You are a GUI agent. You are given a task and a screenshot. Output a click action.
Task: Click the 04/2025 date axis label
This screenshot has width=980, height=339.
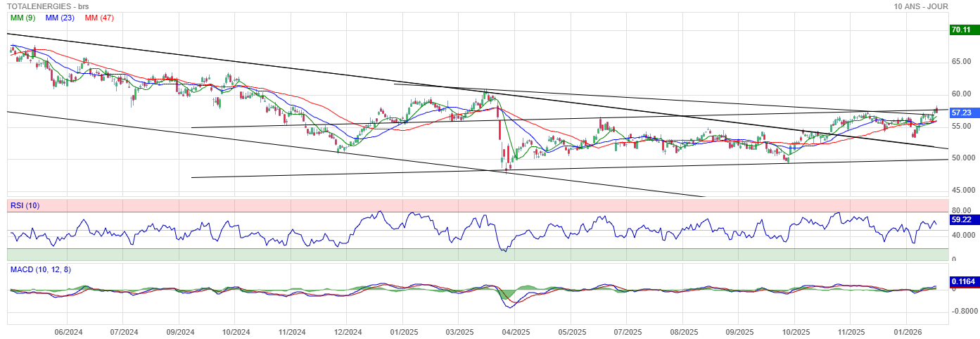pyautogui.click(x=515, y=331)
